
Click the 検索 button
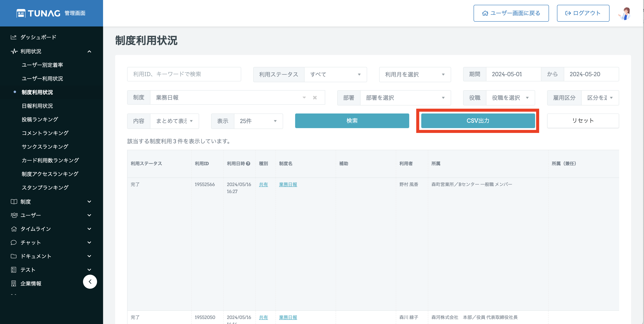[x=352, y=121]
